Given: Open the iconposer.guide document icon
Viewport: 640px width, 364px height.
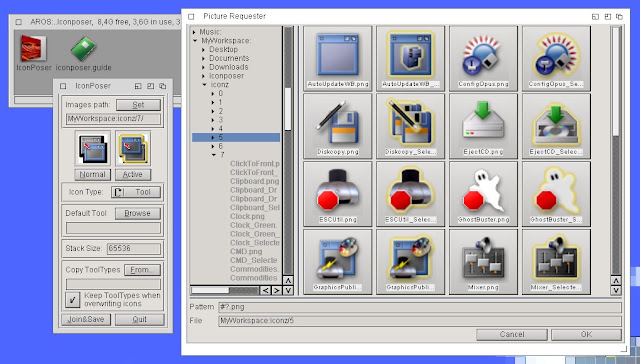Looking at the screenshot, I should (83, 49).
